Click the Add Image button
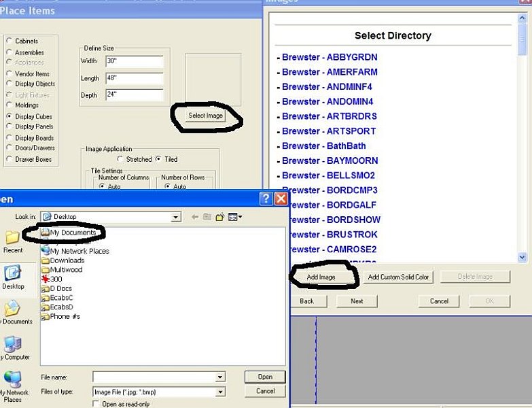This screenshot has width=532, height=408. 321,277
